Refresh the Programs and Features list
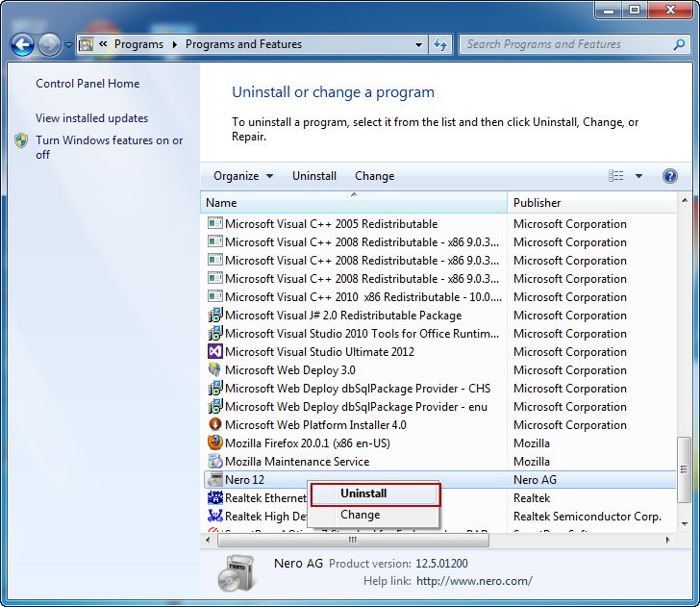Viewport: 700px width, 607px height. coord(440,44)
